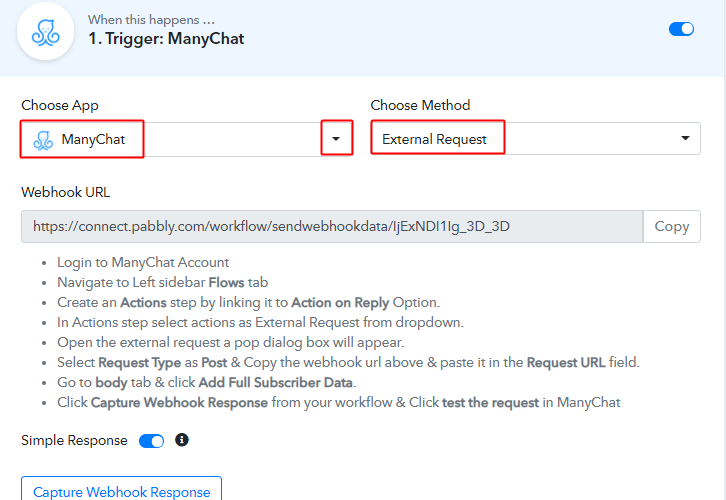Toggle the trigger step enable switch

click(681, 29)
